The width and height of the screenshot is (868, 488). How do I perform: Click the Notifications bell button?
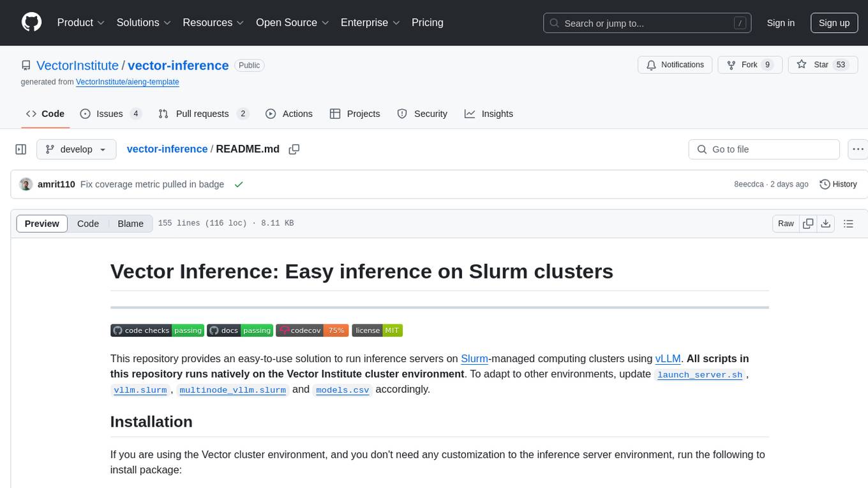tap(675, 65)
